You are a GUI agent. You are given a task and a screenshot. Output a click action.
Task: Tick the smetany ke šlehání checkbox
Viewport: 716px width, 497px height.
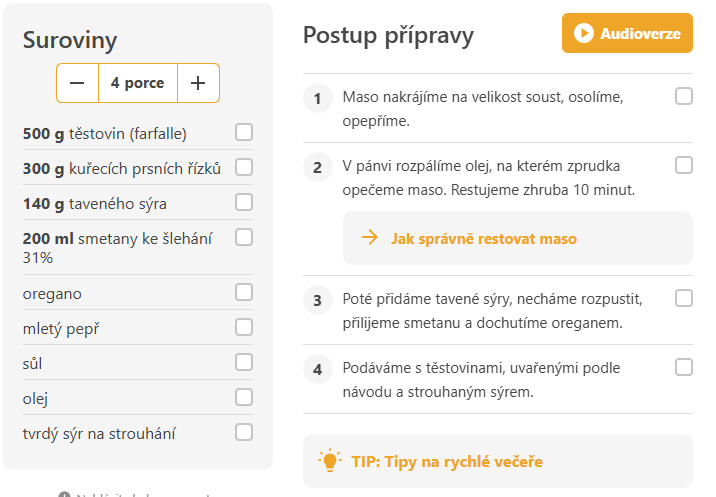(x=244, y=238)
